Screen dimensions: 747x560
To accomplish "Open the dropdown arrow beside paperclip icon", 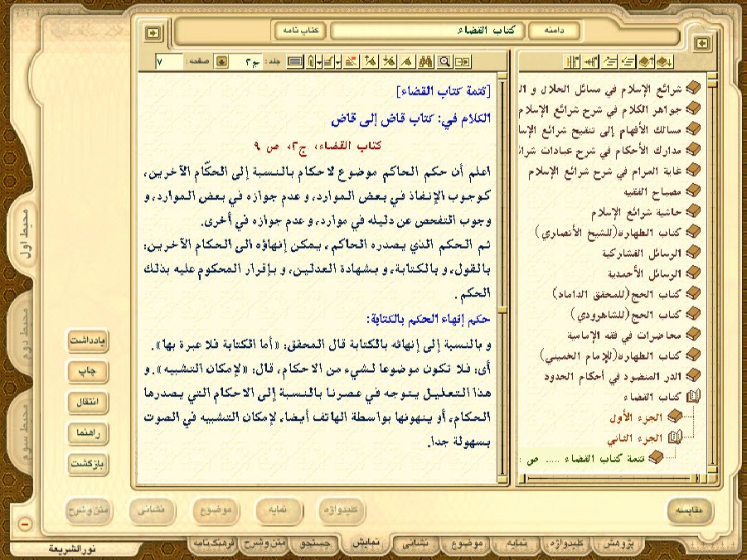I will [x=318, y=62].
